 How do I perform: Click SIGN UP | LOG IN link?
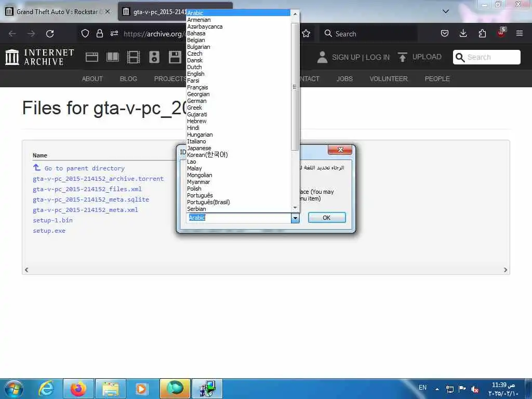[361, 57]
